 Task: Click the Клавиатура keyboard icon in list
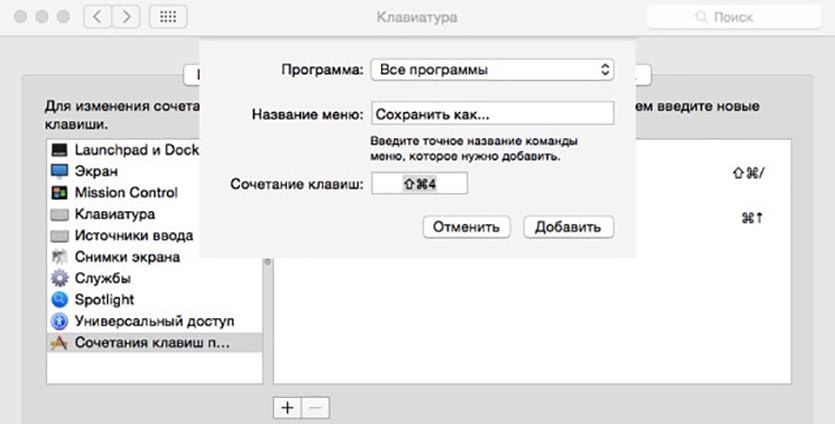click(59, 214)
